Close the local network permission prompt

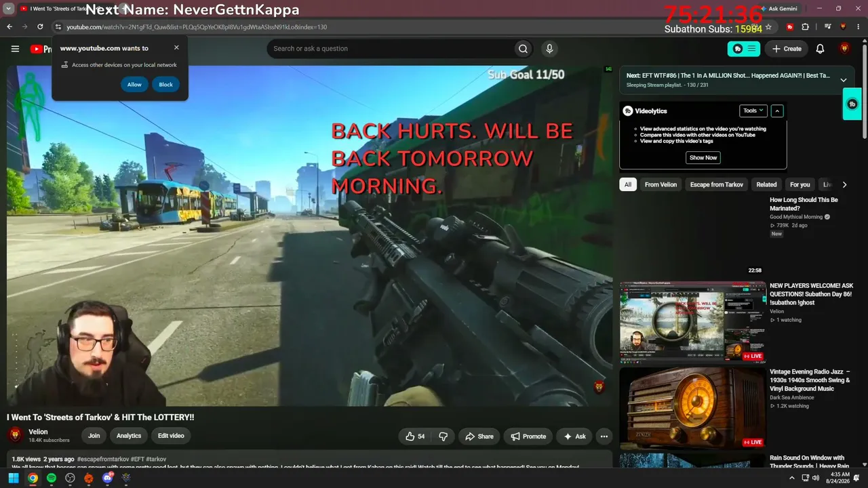[x=176, y=47]
